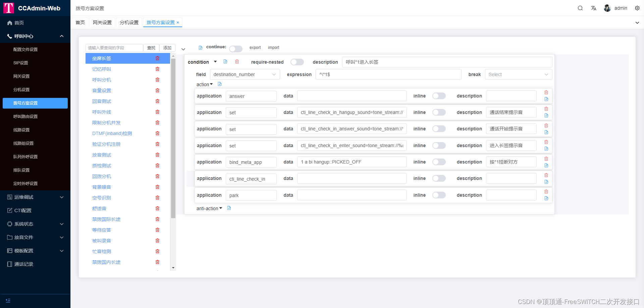This screenshot has height=308, width=644.
Task: Turn on inline for the bind_meta_app action
Action: [439, 162]
